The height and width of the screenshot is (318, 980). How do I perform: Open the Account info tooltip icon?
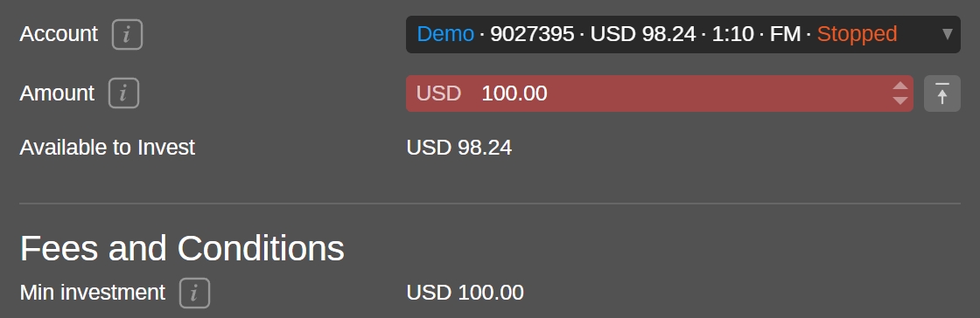coord(128,34)
